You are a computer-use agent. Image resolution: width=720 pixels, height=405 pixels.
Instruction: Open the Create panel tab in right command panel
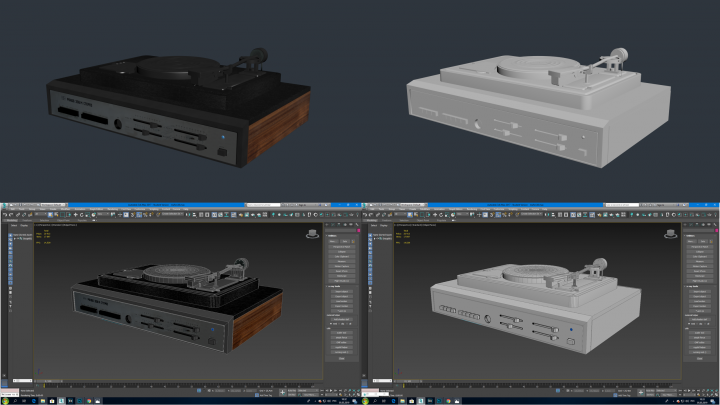(x=686, y=225)
